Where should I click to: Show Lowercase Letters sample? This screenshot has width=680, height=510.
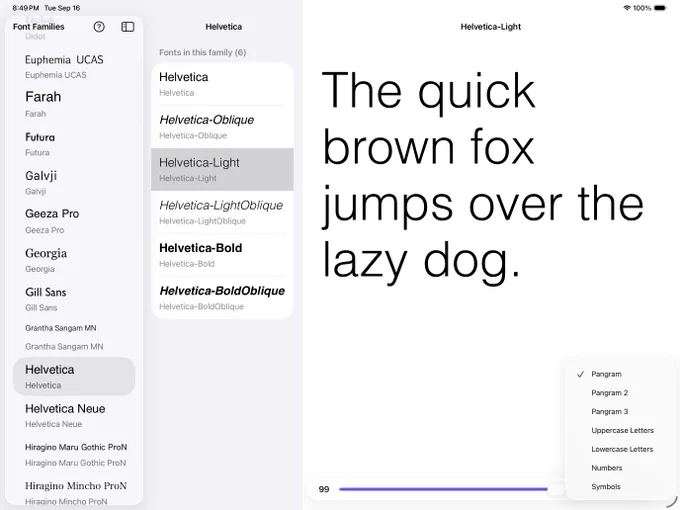tap(621, 449)
